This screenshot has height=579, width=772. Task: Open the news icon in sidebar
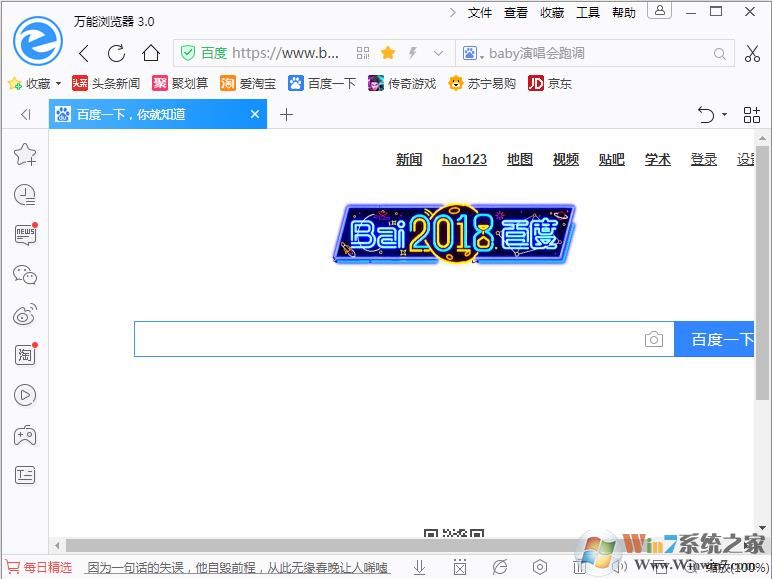(x=25, y=235)
